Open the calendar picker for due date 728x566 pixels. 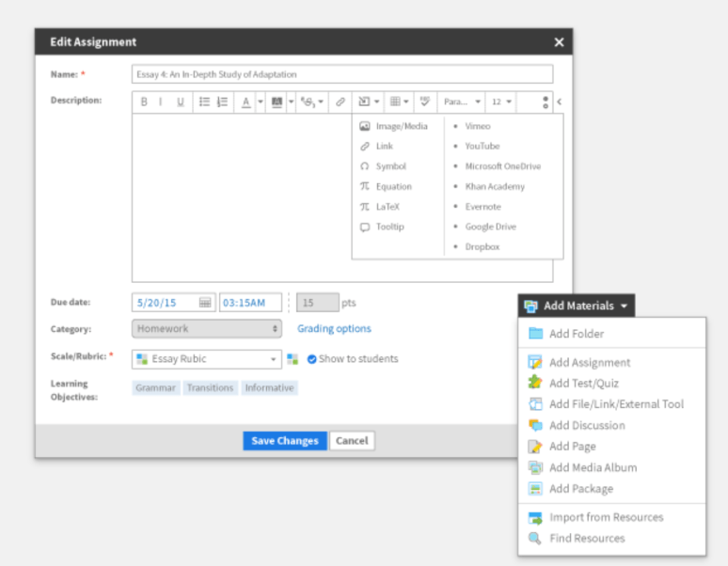(x=205, y=303)
